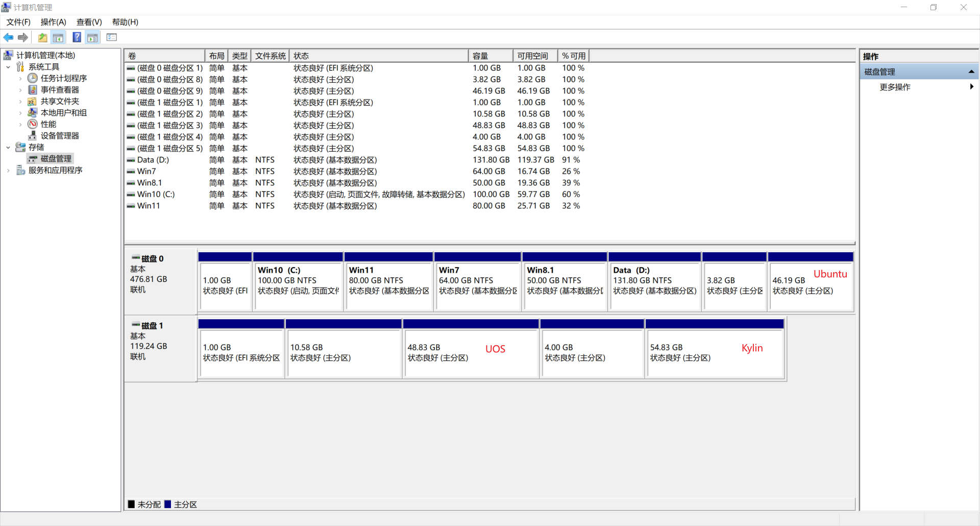Select Win8.1 50.00 GB partition block
The image size is (980, 526).
point(565,281)
